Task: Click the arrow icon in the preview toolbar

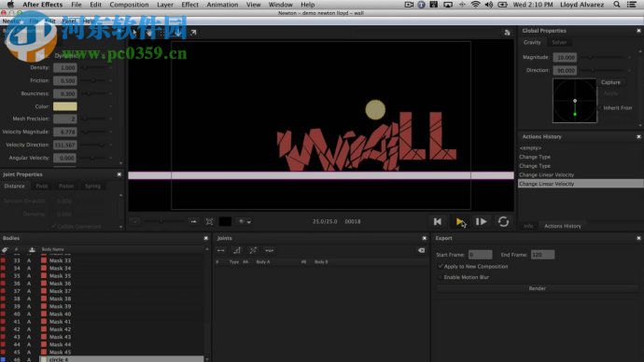Action: point(193,32)
